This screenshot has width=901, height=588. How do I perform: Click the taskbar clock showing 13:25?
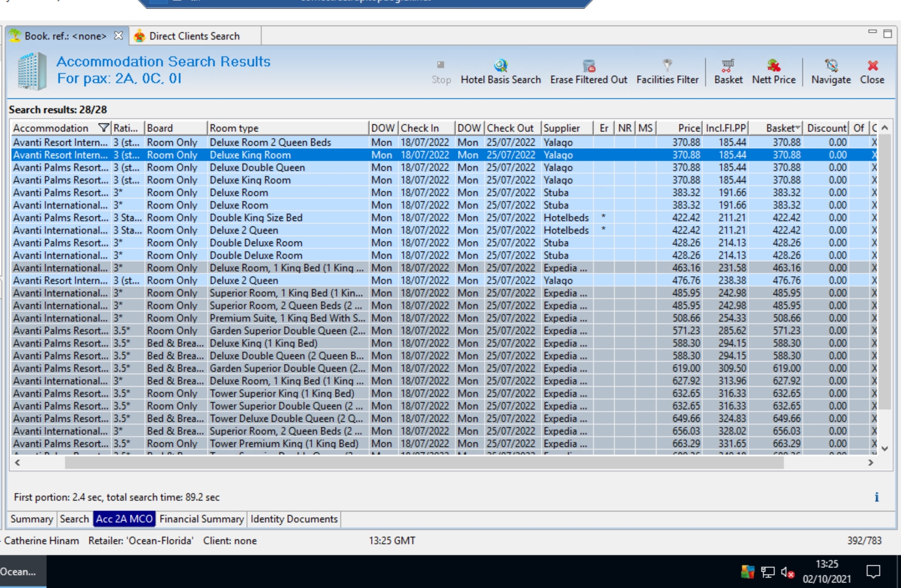pyautogui.click(x=826, y=571)
